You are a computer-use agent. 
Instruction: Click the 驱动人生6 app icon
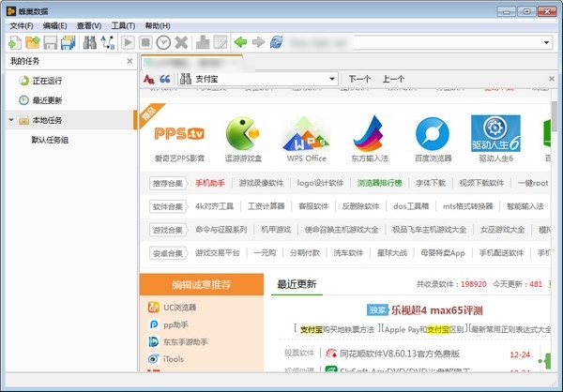point(495,133)
